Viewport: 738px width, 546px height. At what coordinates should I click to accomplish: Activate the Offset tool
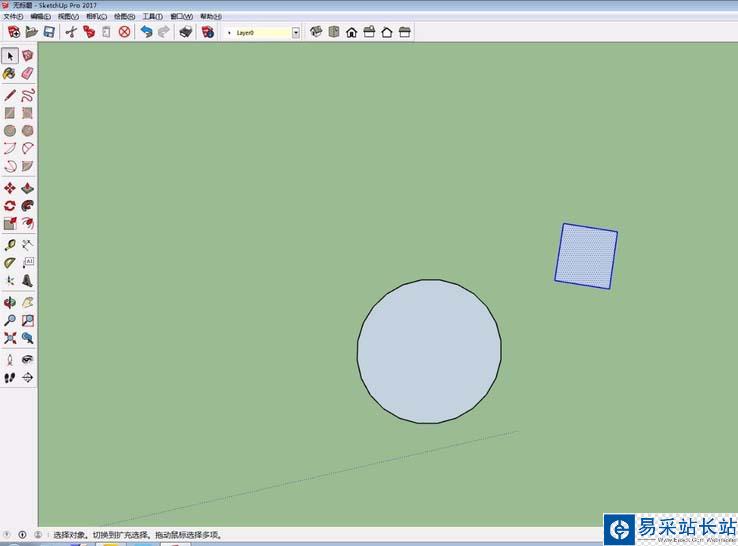[27, 223]
